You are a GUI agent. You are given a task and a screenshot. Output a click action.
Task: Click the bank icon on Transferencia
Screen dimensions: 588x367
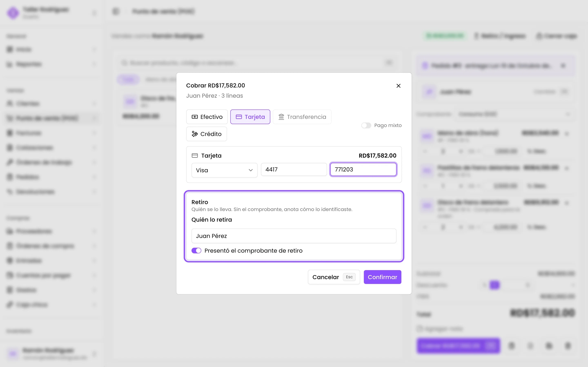point(281,117)
